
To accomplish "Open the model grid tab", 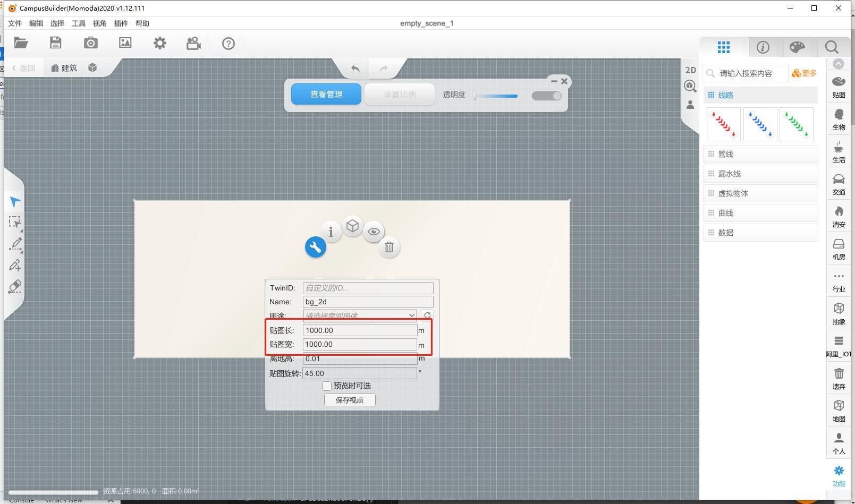I will pos(724,47).
